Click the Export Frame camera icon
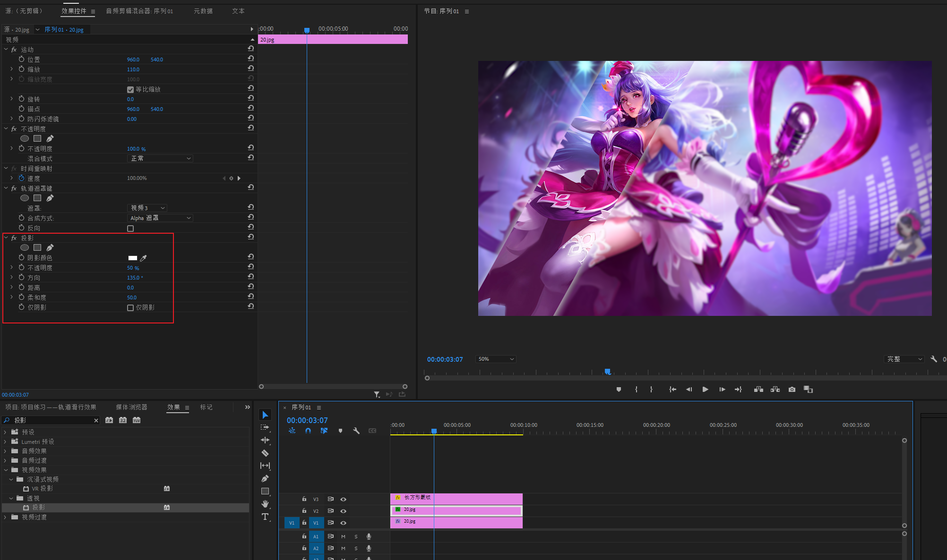Screen dimensions: 947x560 point(792,390)
